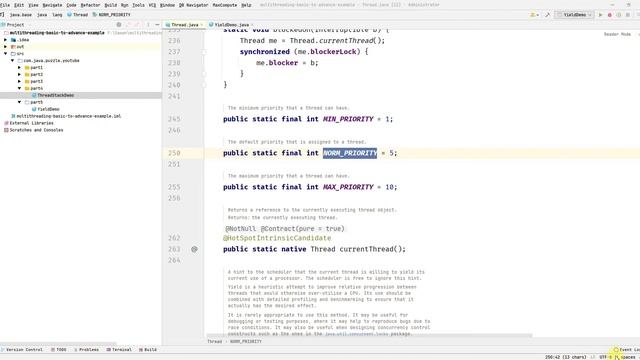This screenshot has width=640, height=360.
Task: Click NORM_PRIORITY breadcrumb in navigation bar
Action: click(111, 15)
